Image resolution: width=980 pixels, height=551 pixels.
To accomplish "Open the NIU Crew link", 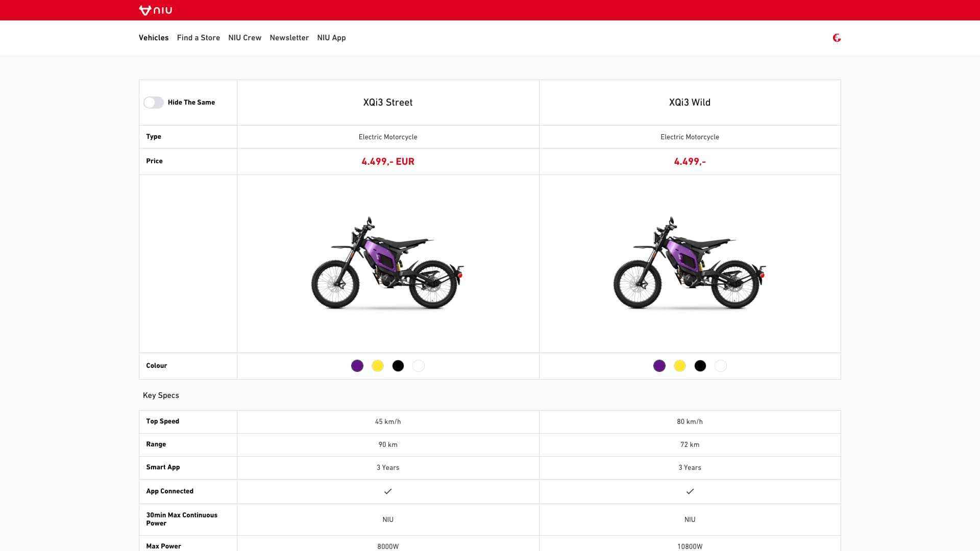I will point(244,38).
